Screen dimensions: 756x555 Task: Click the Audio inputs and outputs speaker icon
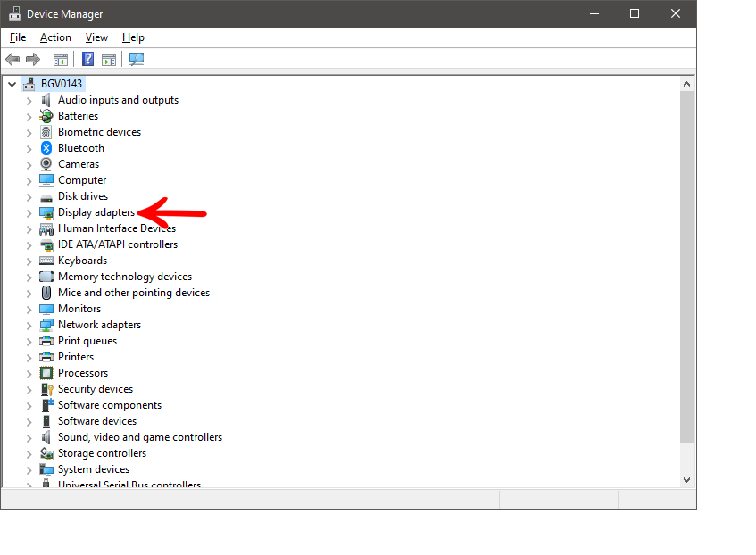pyautogui.click(x=46, y=100)
